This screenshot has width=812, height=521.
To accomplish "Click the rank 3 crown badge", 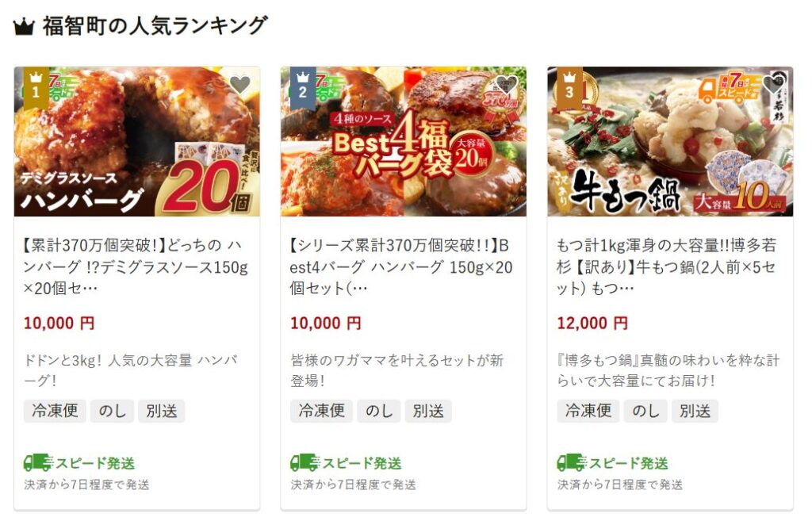I will click(x=569, y=86).
